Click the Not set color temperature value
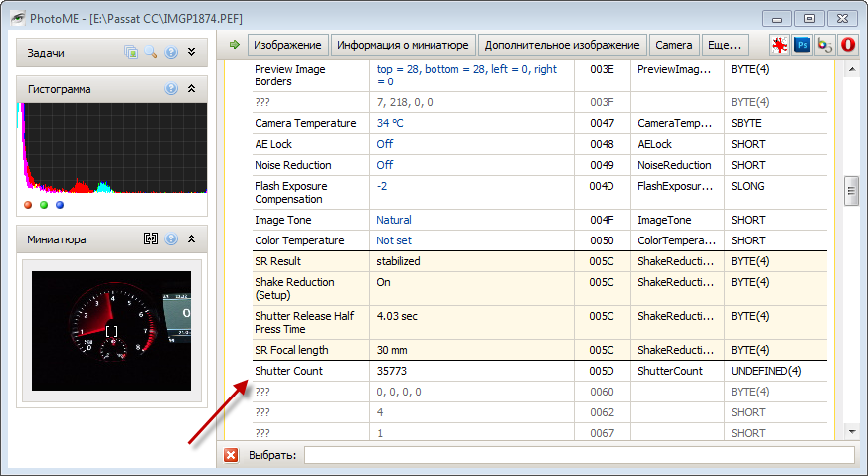This screenshot has height=476, width=868. (394, 240)
